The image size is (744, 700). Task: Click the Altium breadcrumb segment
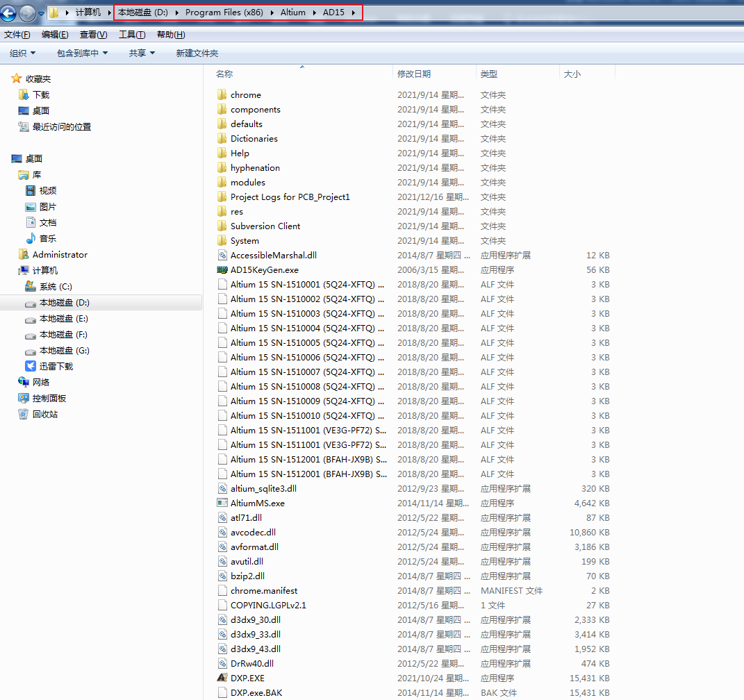(x=292, y=12)
